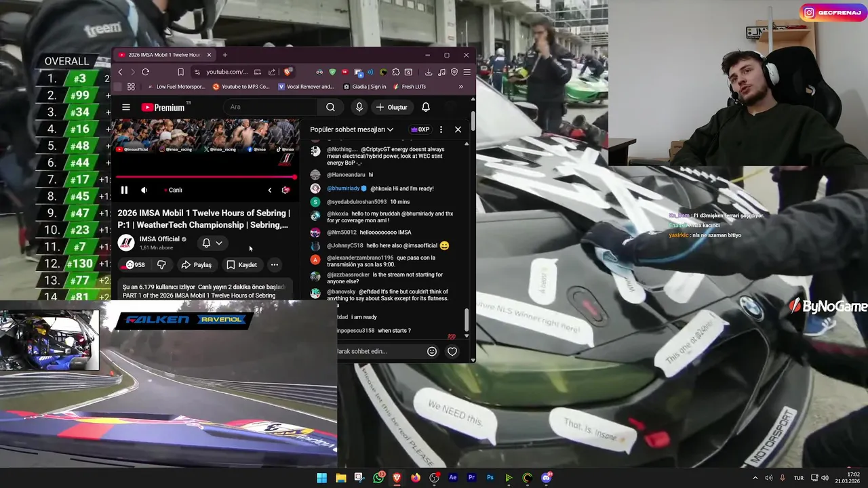Focus the YouTube Ara search field
The width and height of the screenshot is (868, 488).
pyautogui.click(x=271, y=107)
